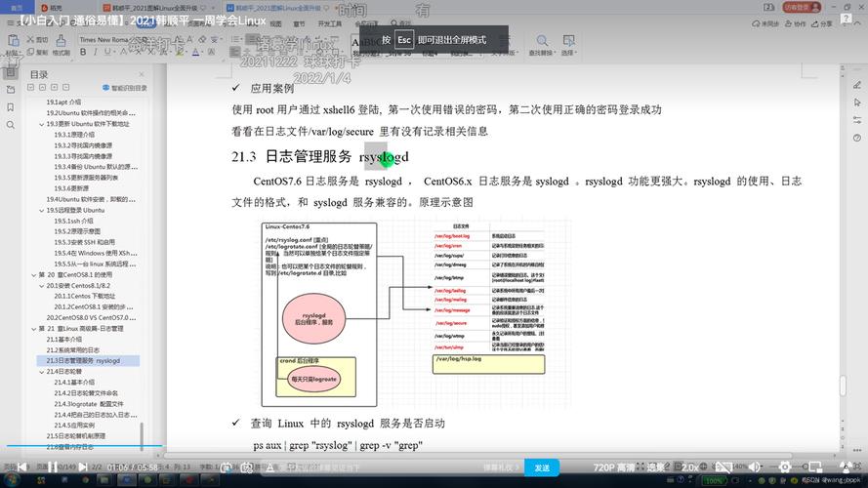The image size is (868, 488).
Task: Open the 开发工具 ribbon tab
Action: 330,23
